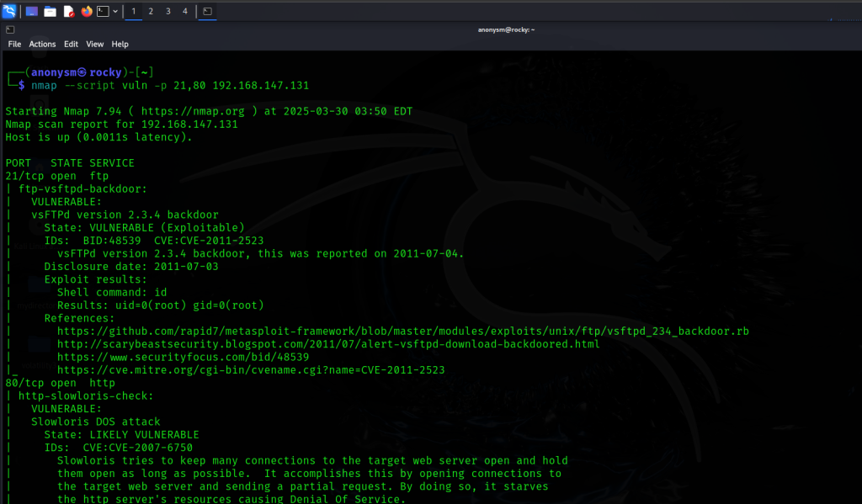Click the scarybeastsecurity blogspot reference URL
Viewport: 862px width, 504px height.
click(328, 344)
